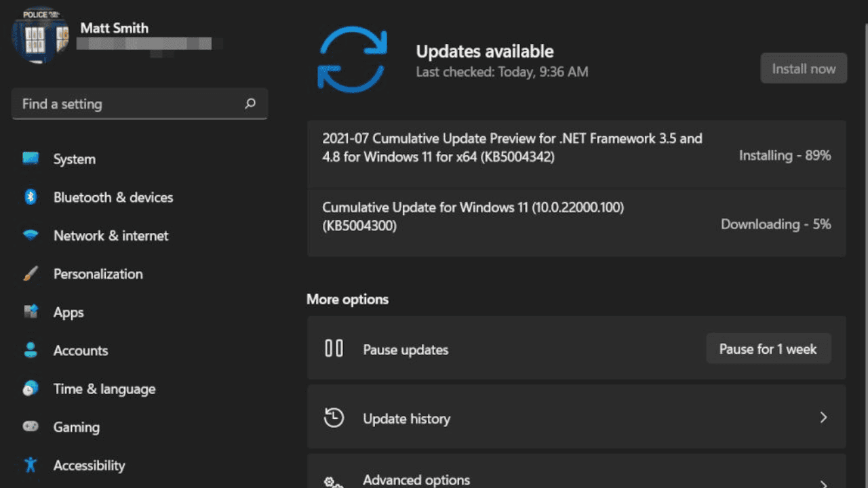Screen dimensions: 868x488
Task: Open the Update history row
Action: [576, 417]
